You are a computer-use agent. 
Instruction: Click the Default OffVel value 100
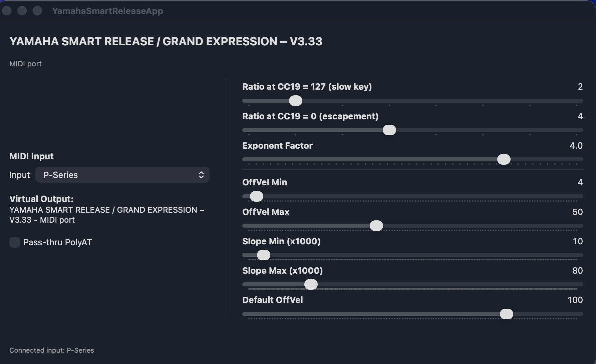pos(575,300)
